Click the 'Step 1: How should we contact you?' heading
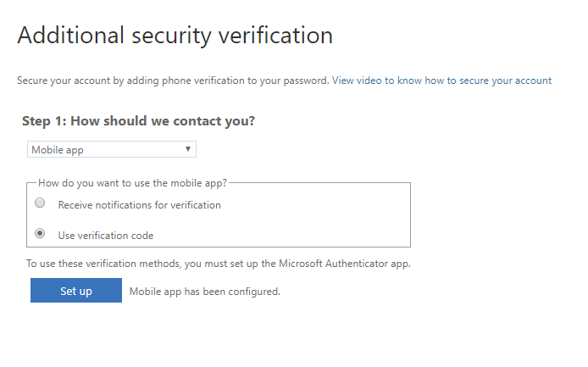The height and width of the screenshot is (367, 588). 138,121
